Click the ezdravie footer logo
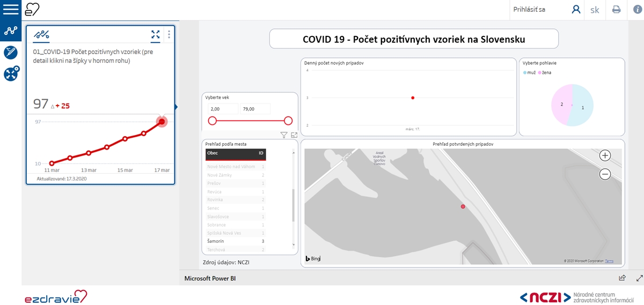Image resolution: width=644 pixels, height=305 pixels. pyautogui.click(x=56, y=297)
